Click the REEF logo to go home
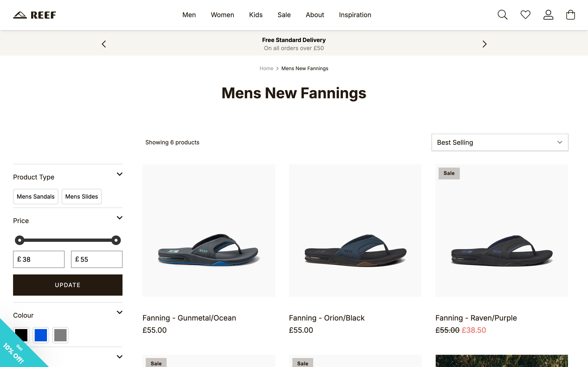Image resolution: width=588 pixels, height=367 pixels. coord(35,15)
